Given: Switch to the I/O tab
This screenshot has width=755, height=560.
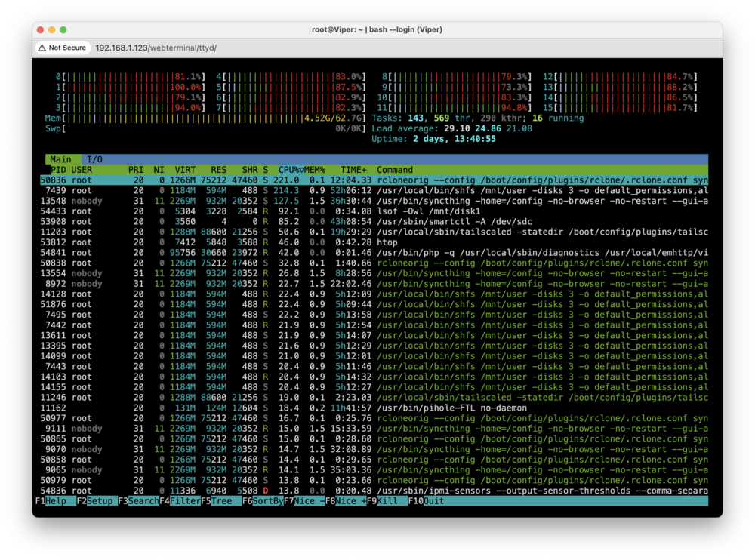Looking at the screenshot, I should (x=94, y=159).
